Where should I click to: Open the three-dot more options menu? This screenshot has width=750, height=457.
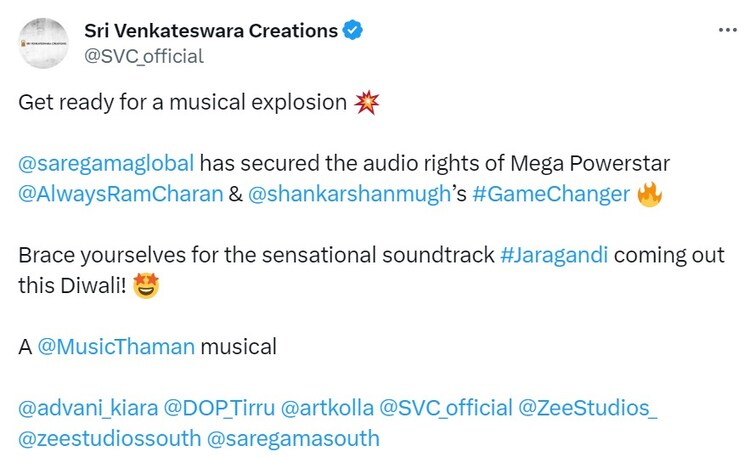[728, 30]
